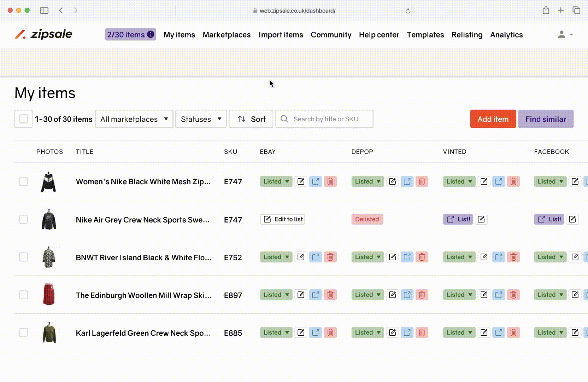Edit the Depop listing for Edinburgh Woollen Mill skirt
The image size is (588, 382).
click(x=392, y=295)
